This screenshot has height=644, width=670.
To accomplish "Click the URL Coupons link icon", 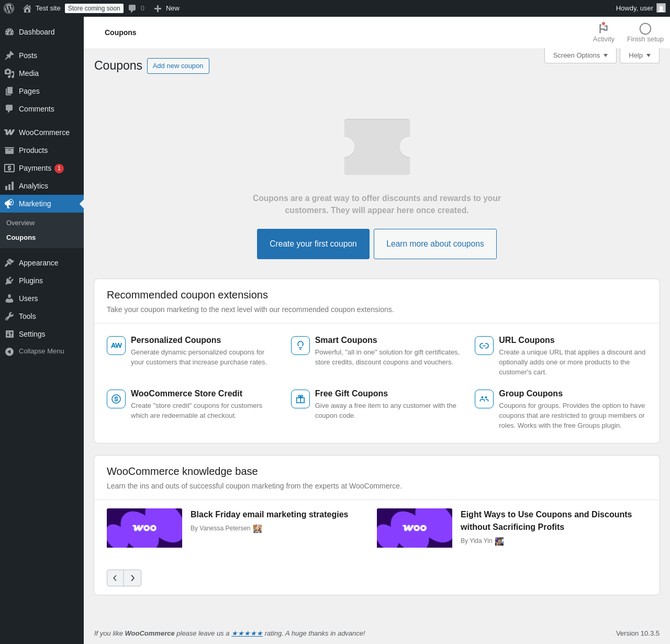I will point(484,346).
